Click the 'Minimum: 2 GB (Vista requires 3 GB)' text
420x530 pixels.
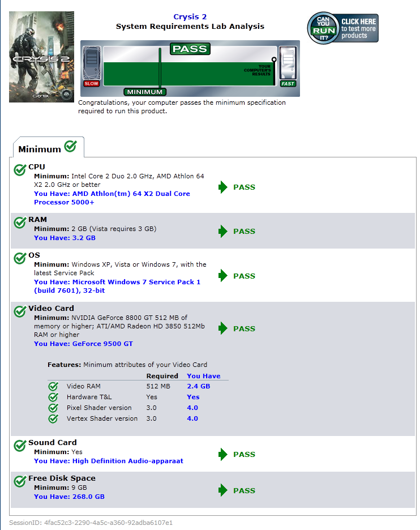click(95, 229)
